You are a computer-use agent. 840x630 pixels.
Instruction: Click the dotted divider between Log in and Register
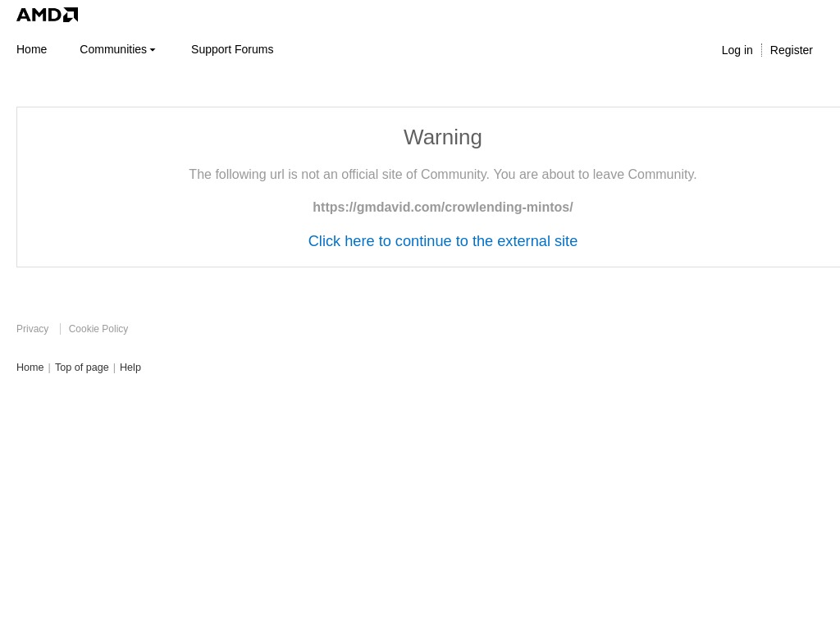(x=761, y=50)
